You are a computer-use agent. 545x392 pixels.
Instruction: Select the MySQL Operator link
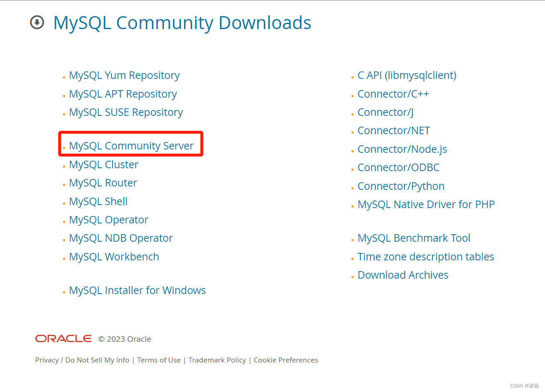tap(109, 220)
